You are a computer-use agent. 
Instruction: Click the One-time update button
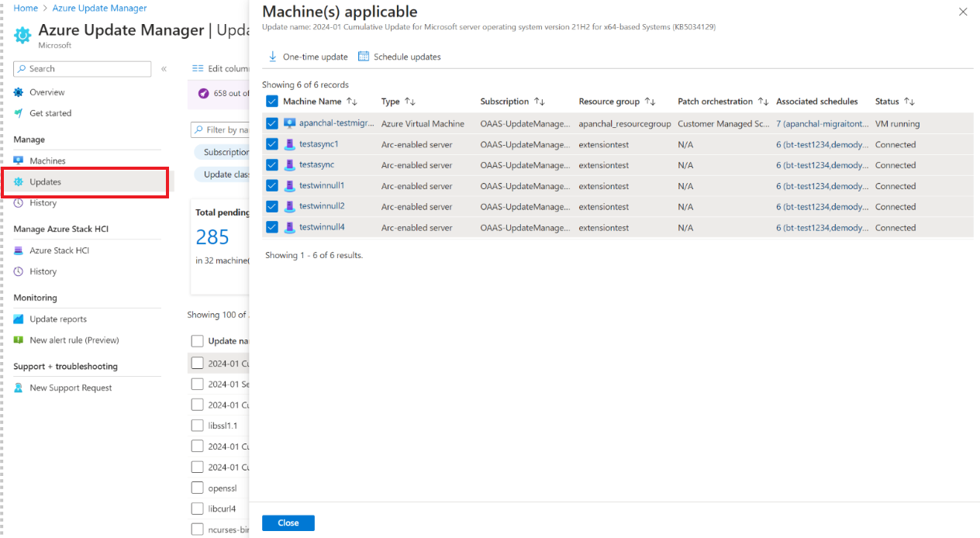tap(308, 57)
